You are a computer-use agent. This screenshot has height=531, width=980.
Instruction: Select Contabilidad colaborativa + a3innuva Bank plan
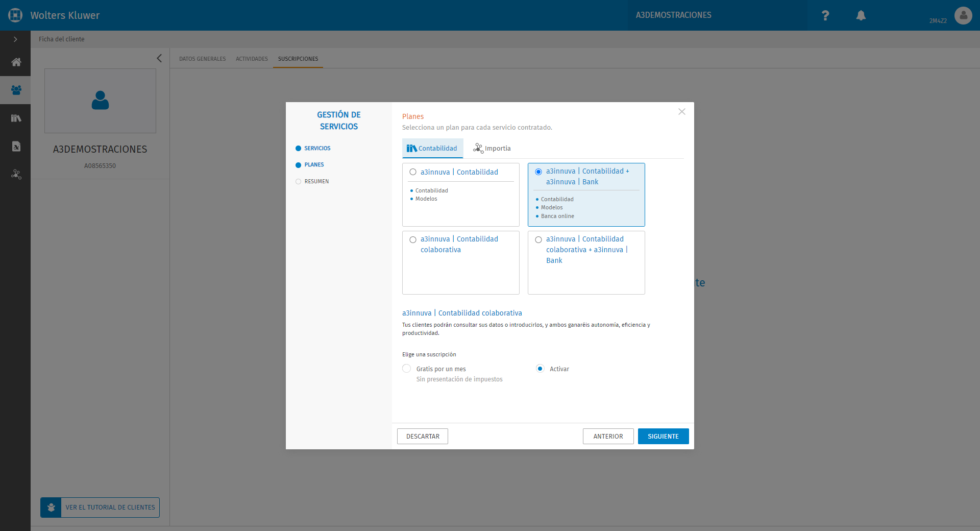(538, 239)
